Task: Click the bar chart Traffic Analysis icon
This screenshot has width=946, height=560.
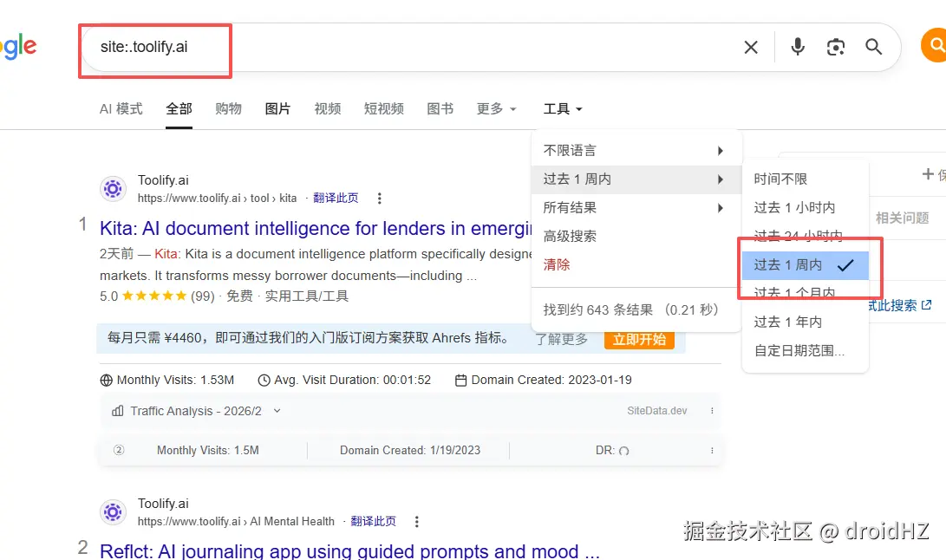Action: coord(118,411)
